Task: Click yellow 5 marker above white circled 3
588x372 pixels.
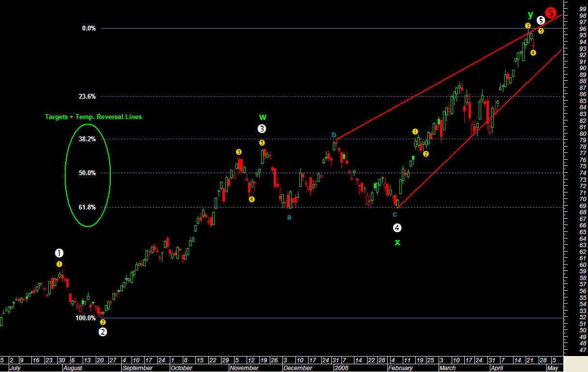Action: pyautogui.click(x=262, y=143)
